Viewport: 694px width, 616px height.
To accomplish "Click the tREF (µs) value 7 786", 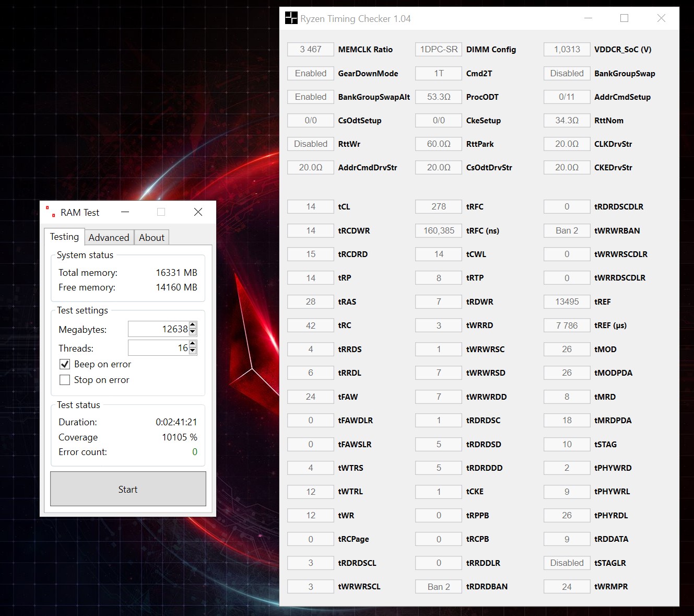I will [567, 325].
